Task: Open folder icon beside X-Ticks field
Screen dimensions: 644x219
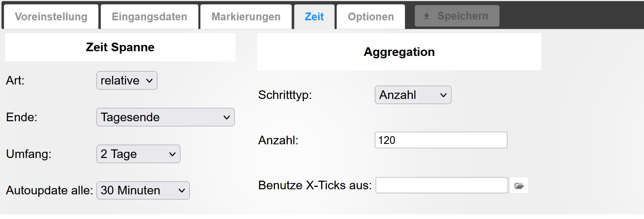Action: click(519, 185)
